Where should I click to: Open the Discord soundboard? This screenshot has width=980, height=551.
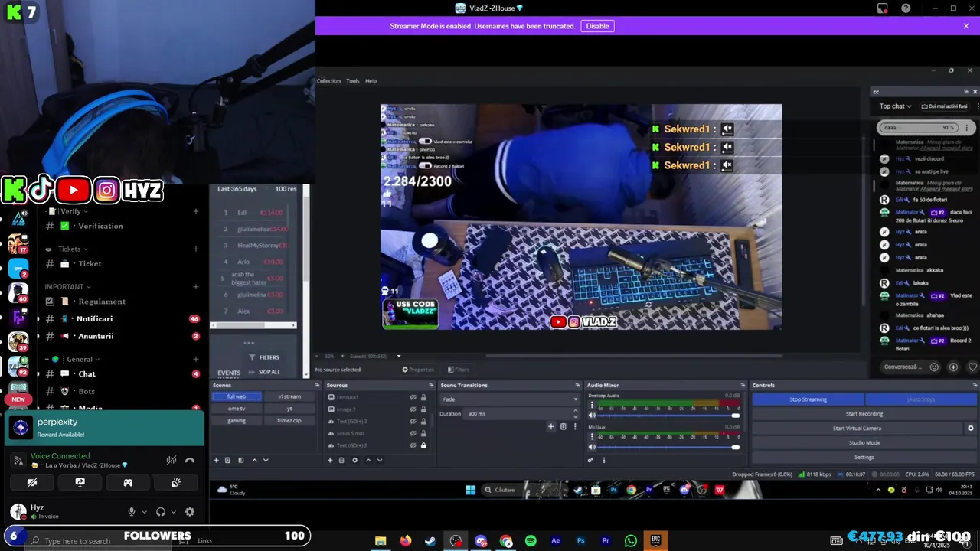point(176,483)
